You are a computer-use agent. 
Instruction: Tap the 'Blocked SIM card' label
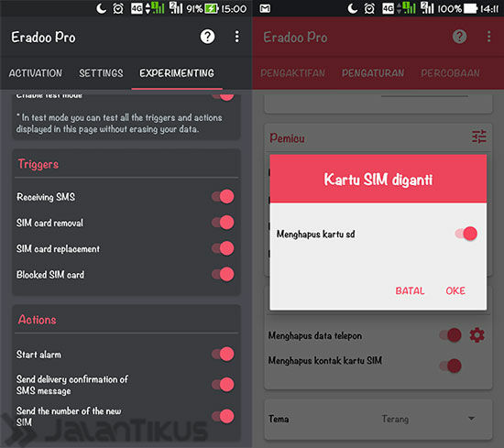point(50,275)
